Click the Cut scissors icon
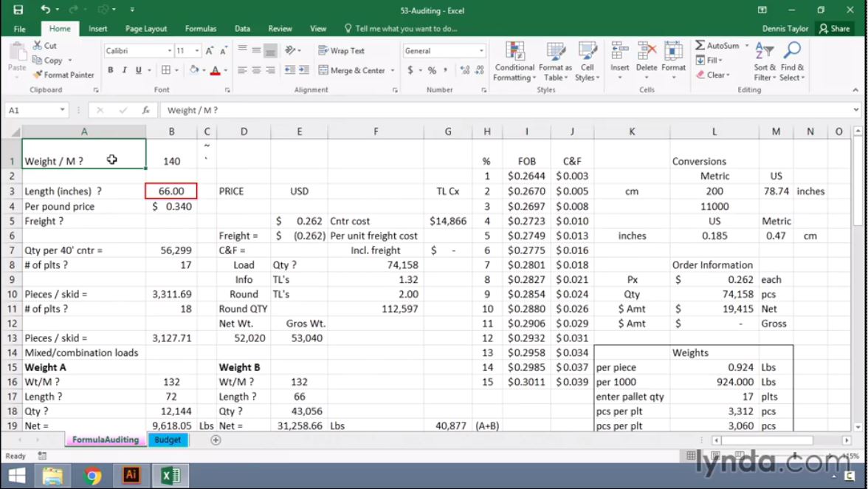Screen dimensions: 868x489 [x=37, y=45]
